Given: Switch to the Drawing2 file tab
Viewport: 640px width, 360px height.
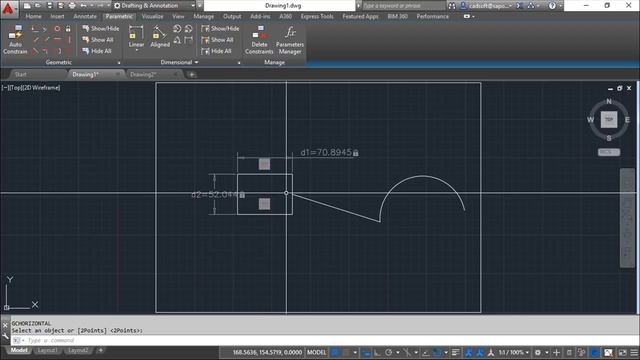Looking at the screenshot, I should click(143, 75).
